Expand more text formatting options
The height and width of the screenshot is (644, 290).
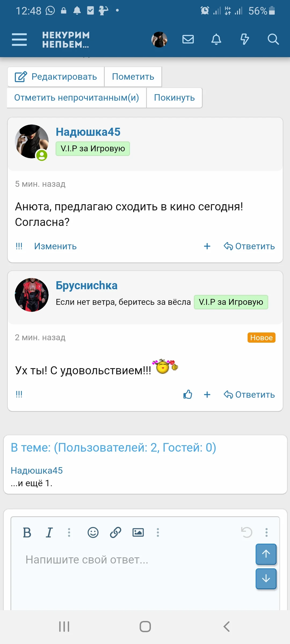pyautogui.click(x=69, y=532)
